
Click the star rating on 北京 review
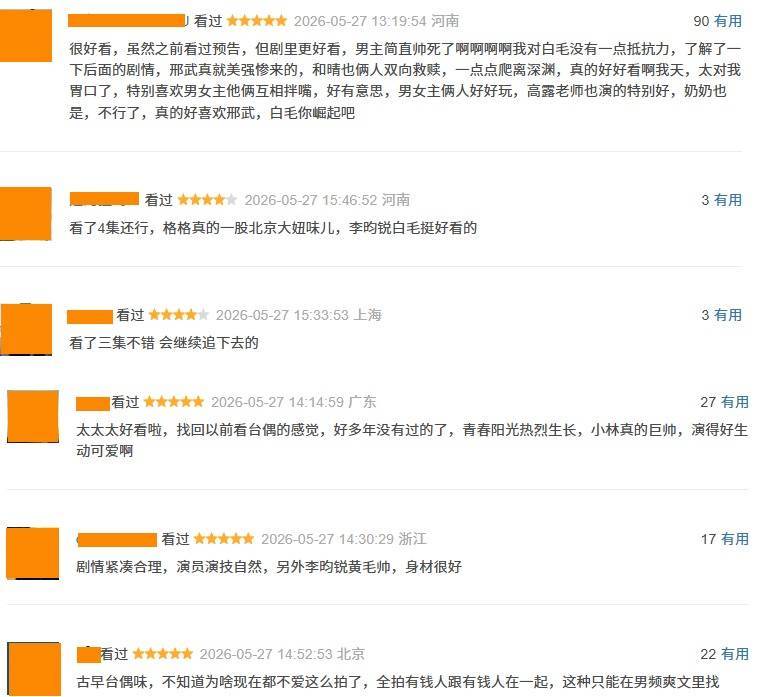[x=163, y=654]
